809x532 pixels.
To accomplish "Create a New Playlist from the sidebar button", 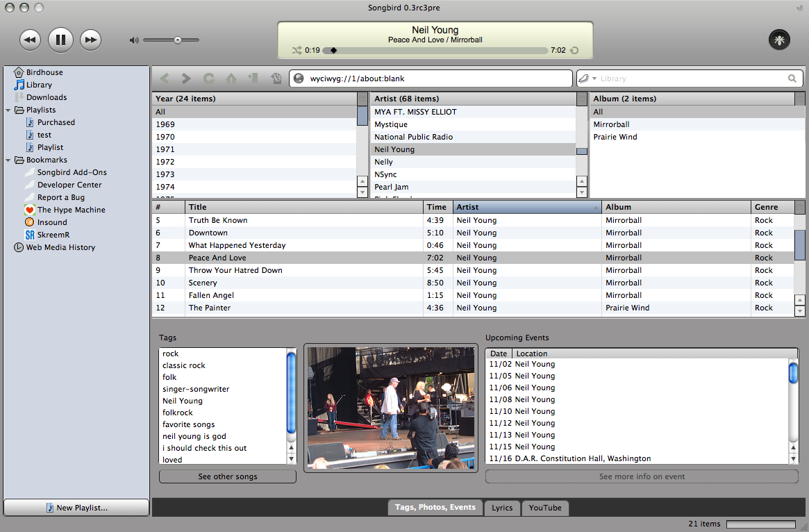I will pos(76,508).
